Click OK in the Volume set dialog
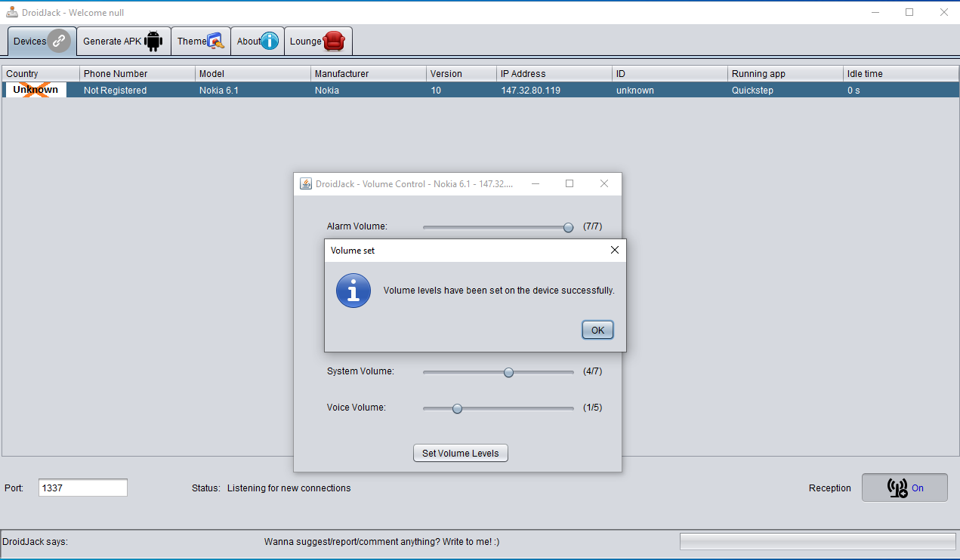960x560 pixels. (597, 330)
